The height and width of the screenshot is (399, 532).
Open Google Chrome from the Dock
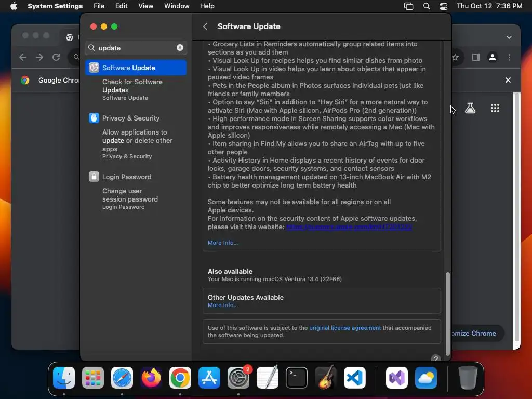(180, 378)
